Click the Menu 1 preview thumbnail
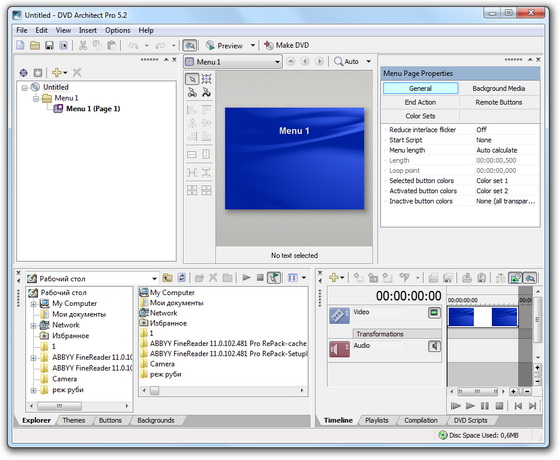 [x=294, y=158]
